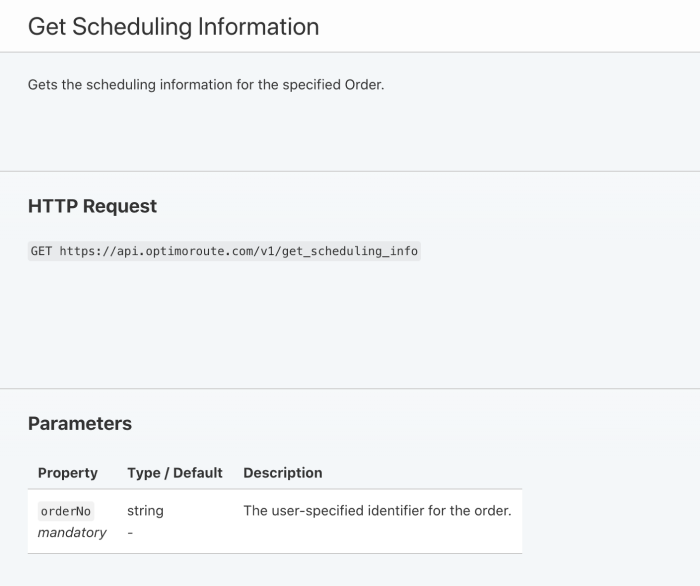
Task: Click the "string" type value
Action: (145, 511)
